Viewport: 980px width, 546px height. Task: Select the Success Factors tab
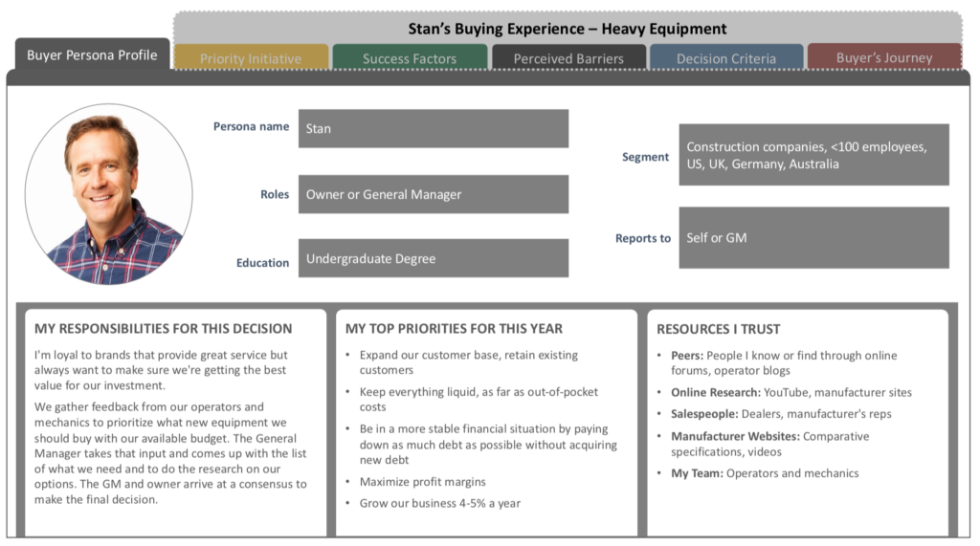[410, 57]
